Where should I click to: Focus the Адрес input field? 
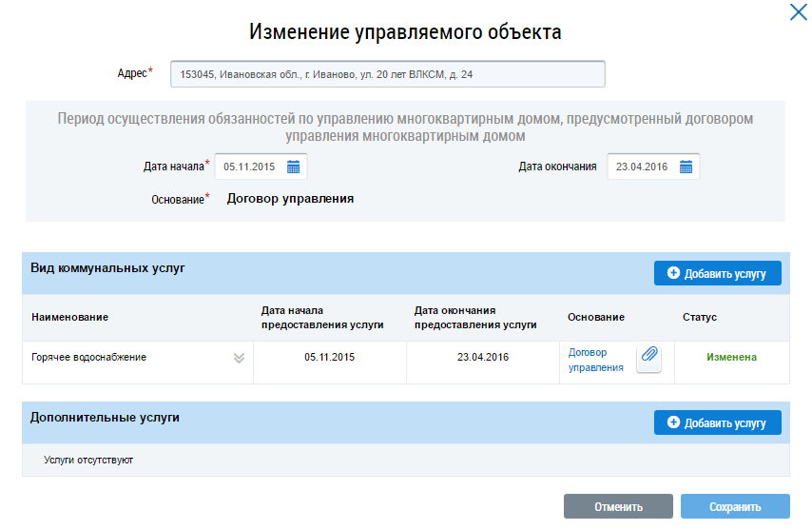[387, 74]
